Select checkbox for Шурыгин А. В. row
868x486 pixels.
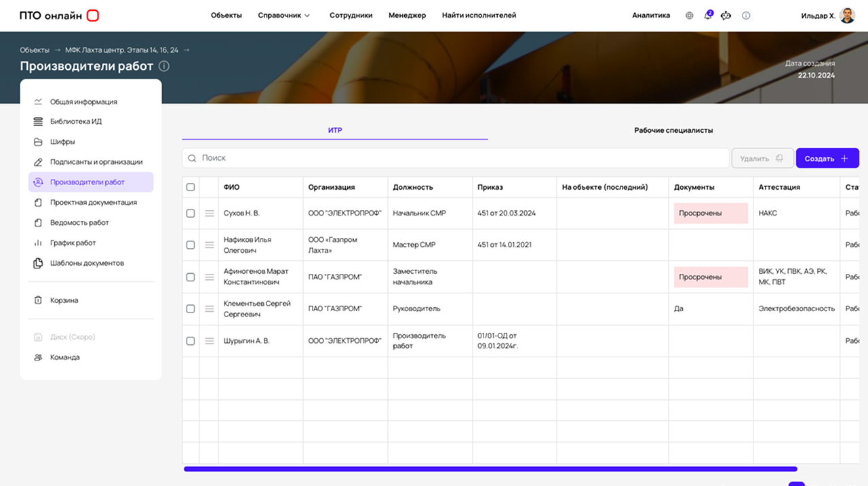point(191,341)
